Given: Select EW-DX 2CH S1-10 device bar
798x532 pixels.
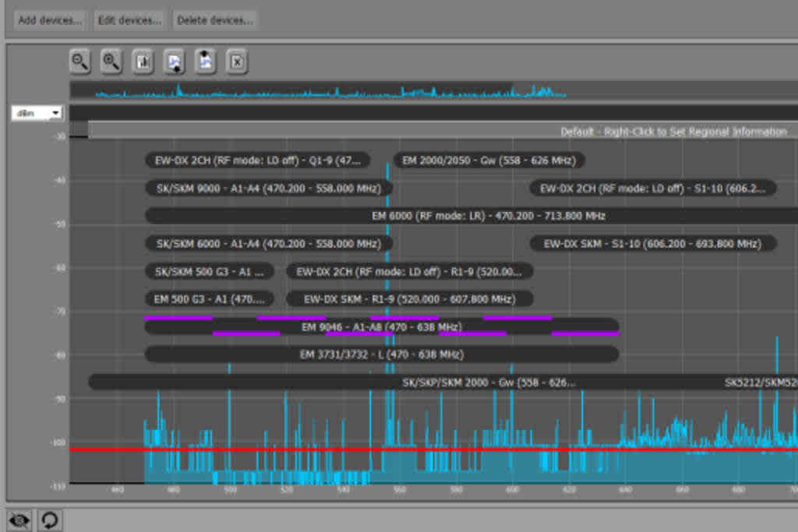Looking at the screenshot, I should tap(653, 188).
